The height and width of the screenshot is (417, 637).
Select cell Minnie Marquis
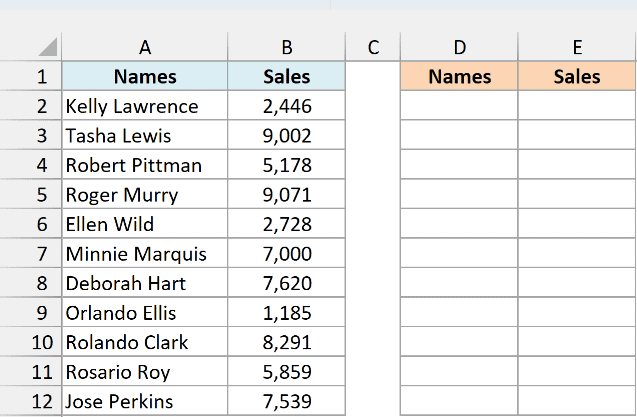click(145, 253)
